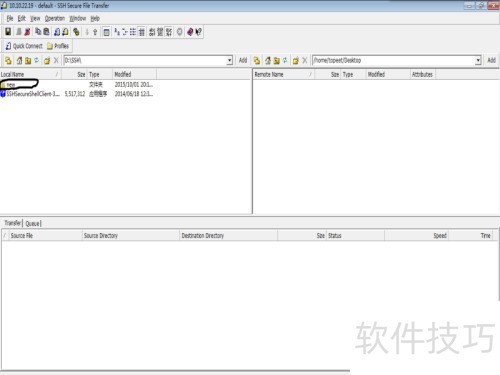This screenshot has width=500, height=375.
Task: Switch to Small Icons view
Action: click(x=125, y=32)
